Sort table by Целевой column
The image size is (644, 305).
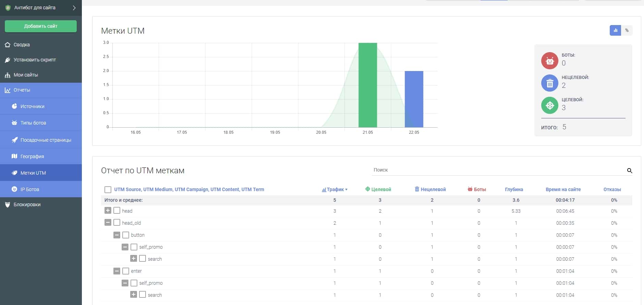pyautogui.click(x=378, y=189)
